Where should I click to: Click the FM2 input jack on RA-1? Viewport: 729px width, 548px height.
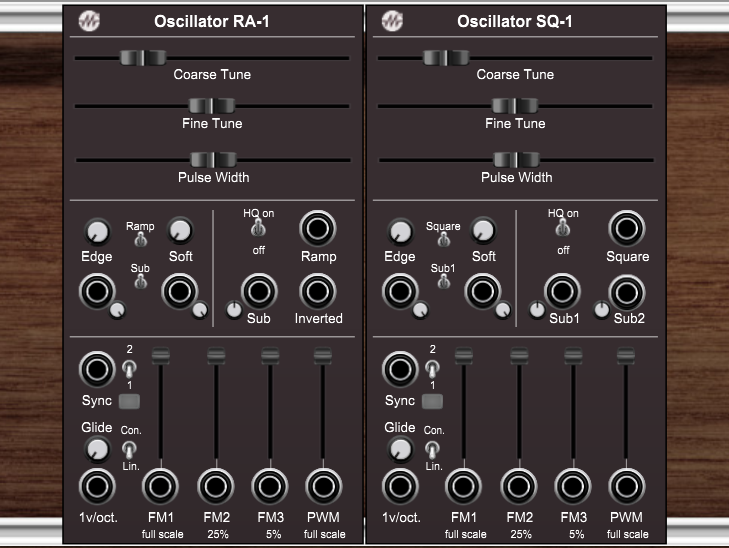(216, 487)
